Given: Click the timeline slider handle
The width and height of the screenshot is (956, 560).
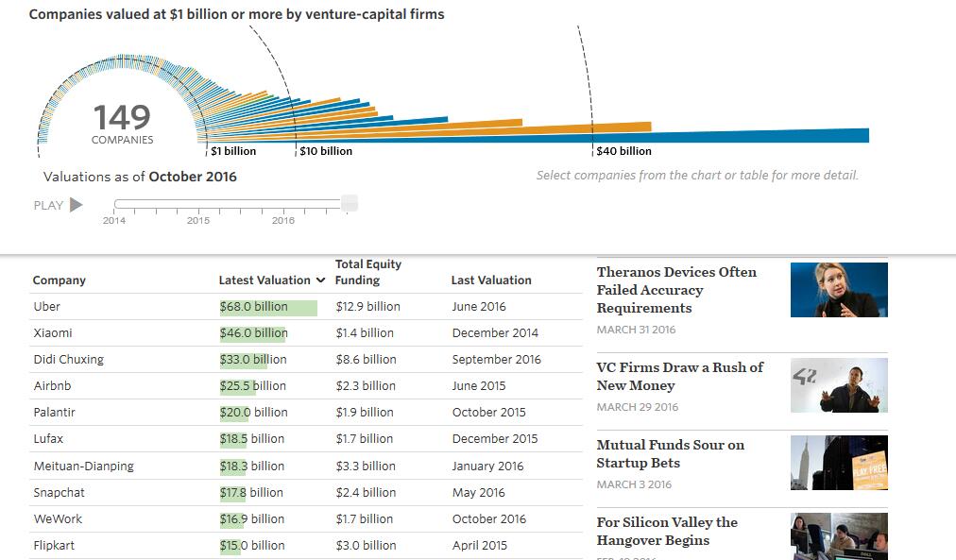Looking at the screenshot, I should pyautogui.click(x=350, y=203).
